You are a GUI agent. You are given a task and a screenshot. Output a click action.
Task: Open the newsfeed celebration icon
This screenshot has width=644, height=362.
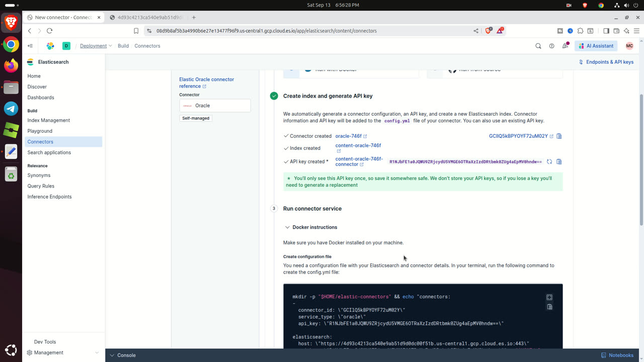click(565, 46)
